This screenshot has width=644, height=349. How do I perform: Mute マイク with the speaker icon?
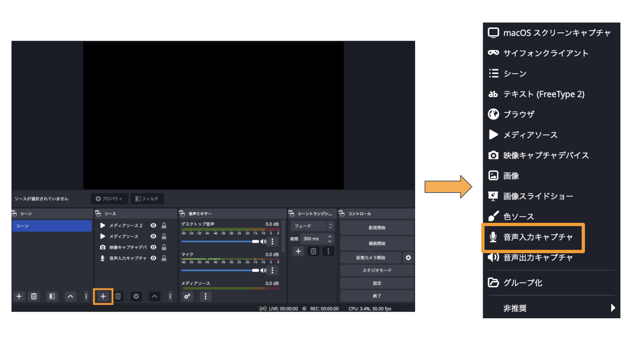(x=263, y=270)
